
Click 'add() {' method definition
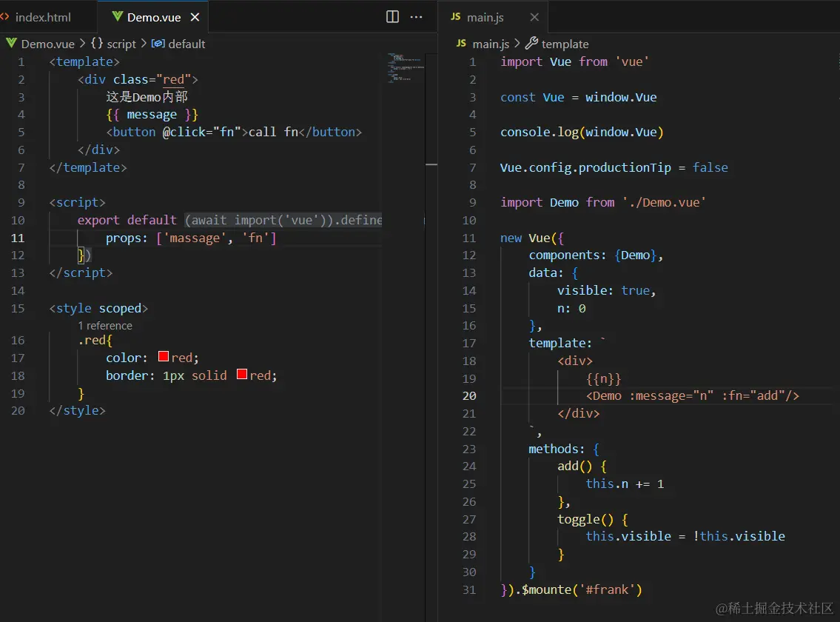click(x=582, y=466)
